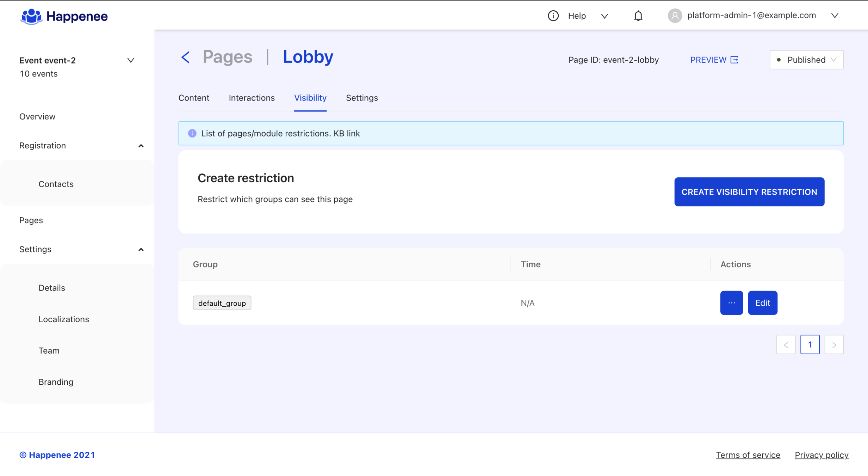Screen dimensions: 868x476
Task: Click the Happenee logo icon
Action: click(x=31, y=16)
